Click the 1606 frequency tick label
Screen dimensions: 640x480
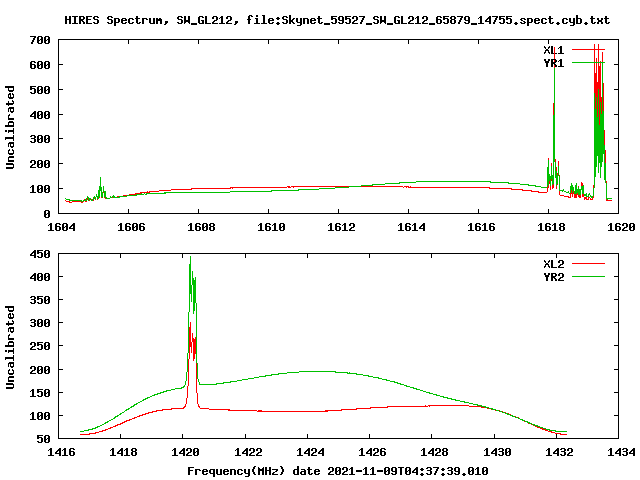point(131,227)
